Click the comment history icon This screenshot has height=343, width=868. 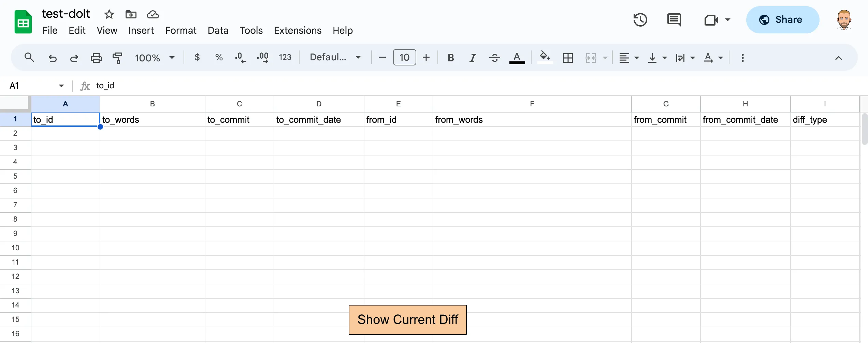click(x=674, y=20)
